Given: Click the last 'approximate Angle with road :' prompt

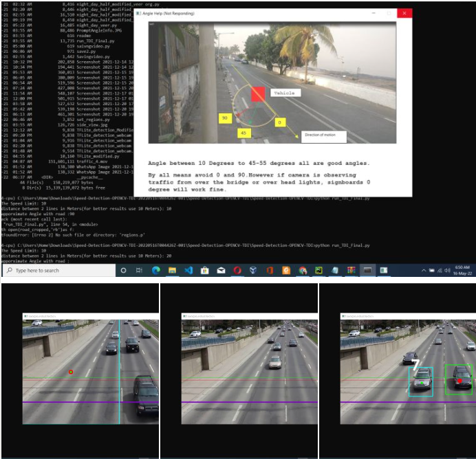Looking at the screenshot, I should click(35, 261).
